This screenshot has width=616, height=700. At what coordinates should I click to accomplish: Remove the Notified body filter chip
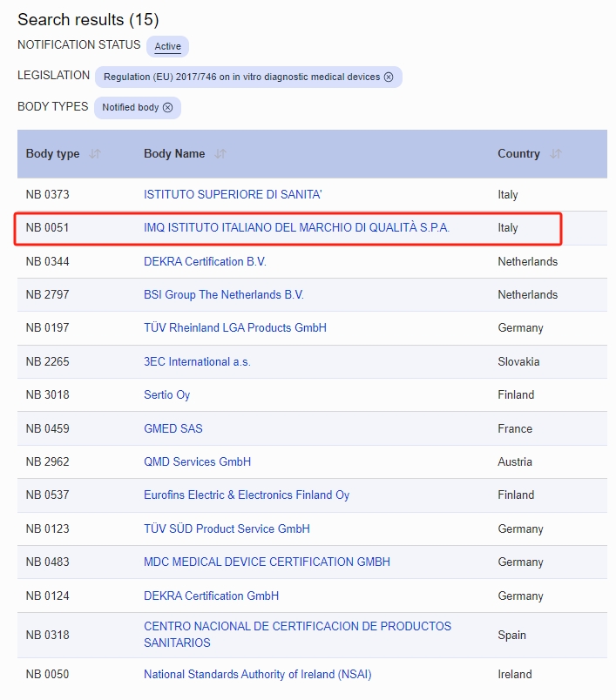coord(167,108)
